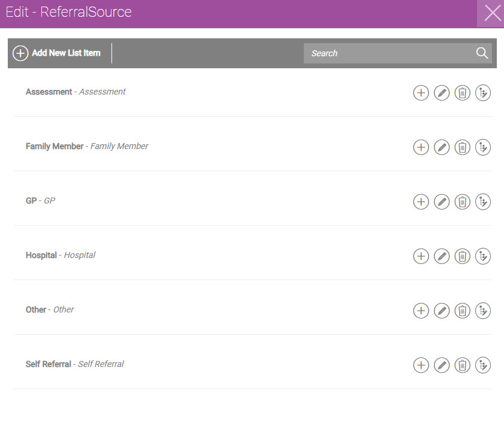
Task: Delete Family Member with trash icon
Action: 462,147
